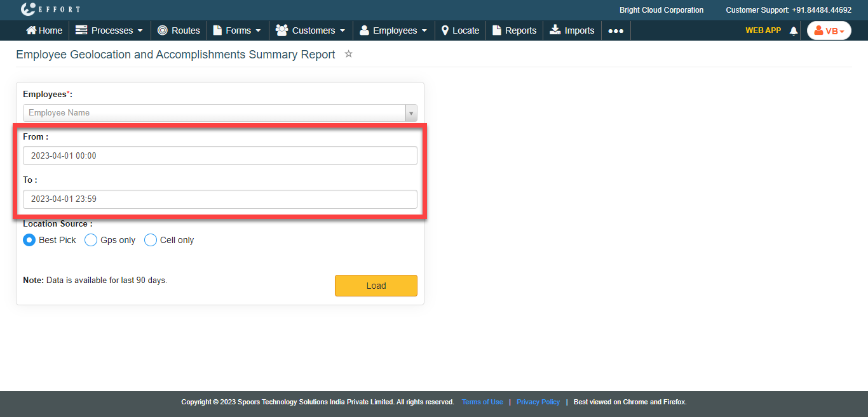Click the From date input field
This screenshot has width=868, height=417.
click(220, 156)
